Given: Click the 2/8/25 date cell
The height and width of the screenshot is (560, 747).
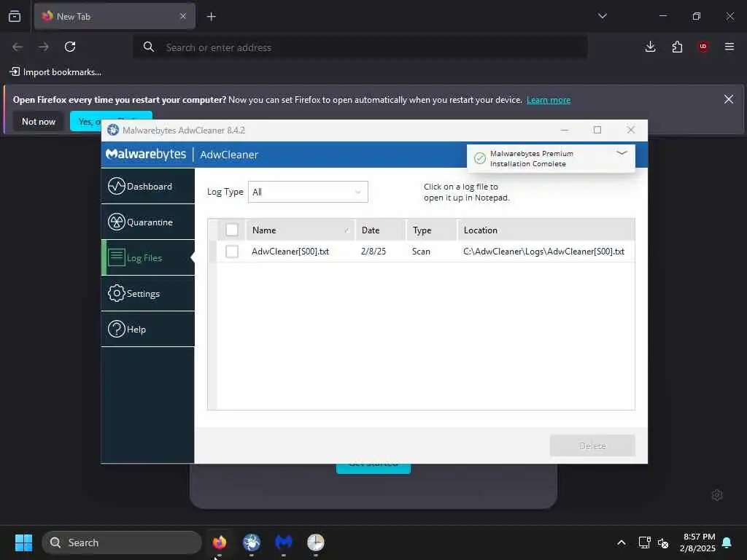Looking at the screenshot, I should [373, 252].
